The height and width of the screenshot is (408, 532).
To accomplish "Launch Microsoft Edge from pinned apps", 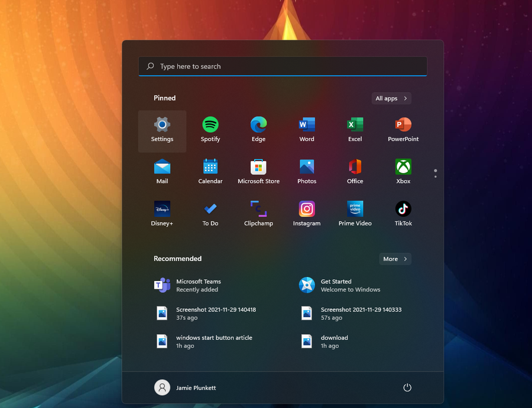I will pyautogui.click(x=258, y=125).
